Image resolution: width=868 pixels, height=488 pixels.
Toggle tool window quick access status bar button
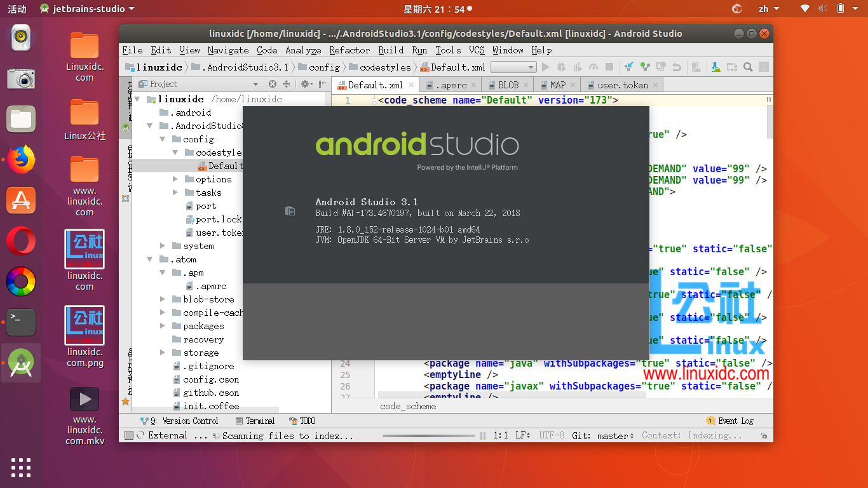129,435
